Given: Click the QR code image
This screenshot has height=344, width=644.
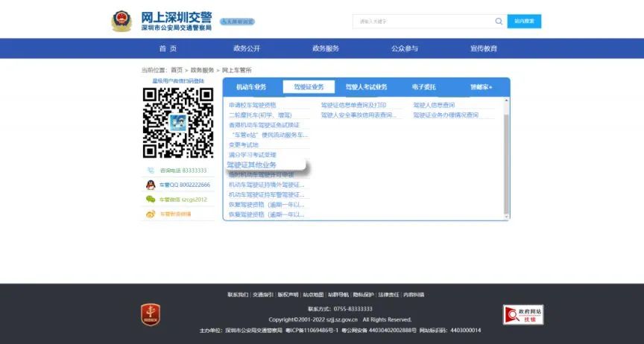Looking at the screenshot, I should click(178, 123).
